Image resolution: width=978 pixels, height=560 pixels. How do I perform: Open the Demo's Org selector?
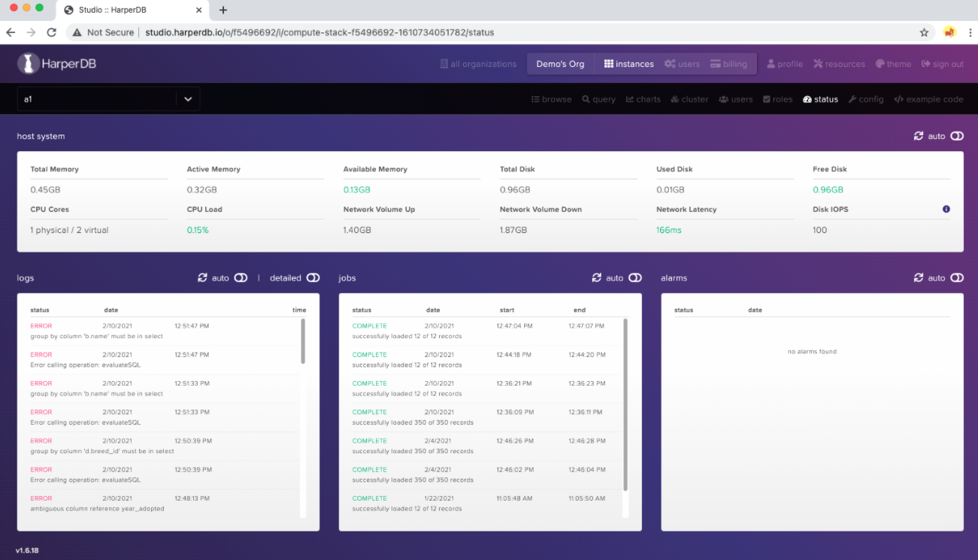[560, 64]
